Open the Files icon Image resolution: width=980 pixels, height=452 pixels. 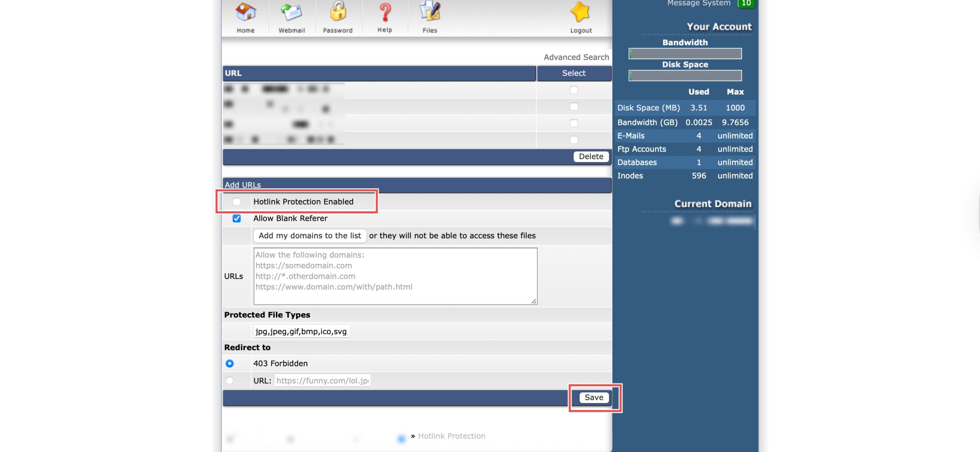430,11
